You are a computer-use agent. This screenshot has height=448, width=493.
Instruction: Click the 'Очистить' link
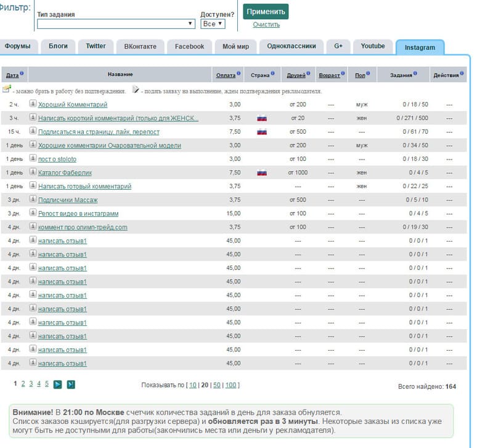266,25
